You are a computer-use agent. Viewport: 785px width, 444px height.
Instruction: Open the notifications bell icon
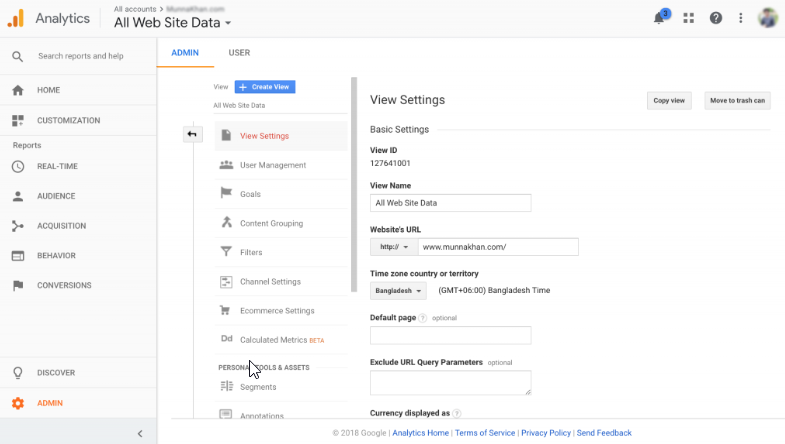coord(659,18)
